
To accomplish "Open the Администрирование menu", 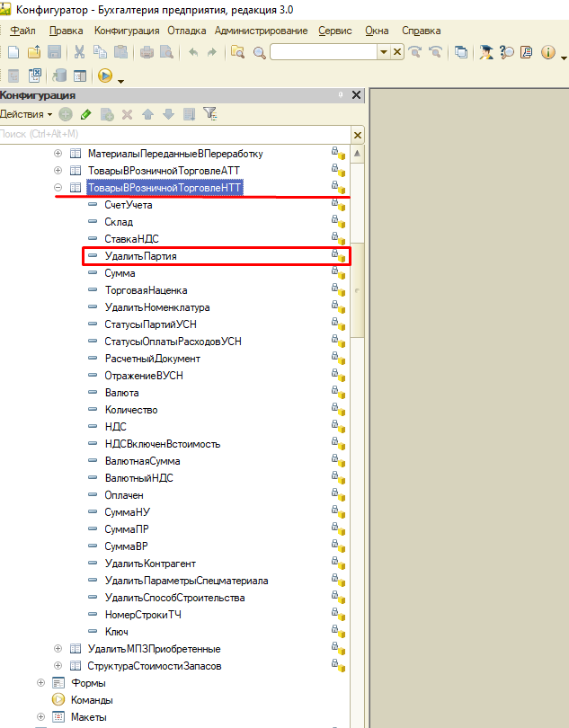I will [x=261, y=31].
